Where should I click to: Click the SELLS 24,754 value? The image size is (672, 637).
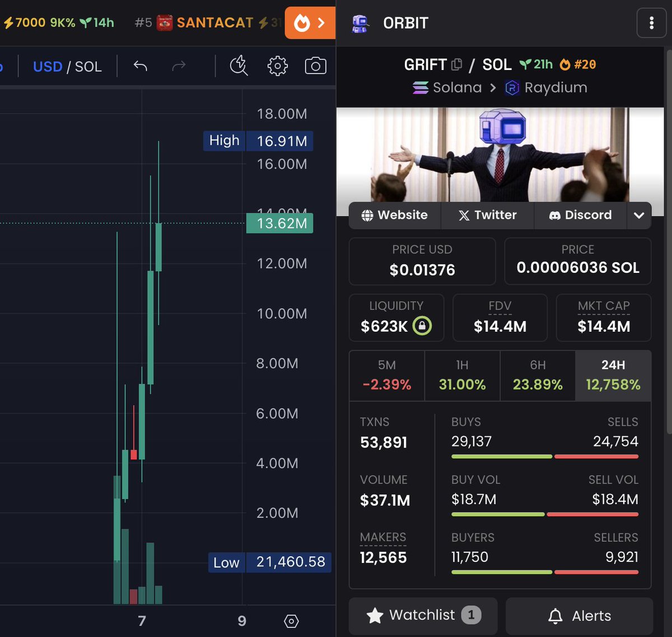click(615, 441)
